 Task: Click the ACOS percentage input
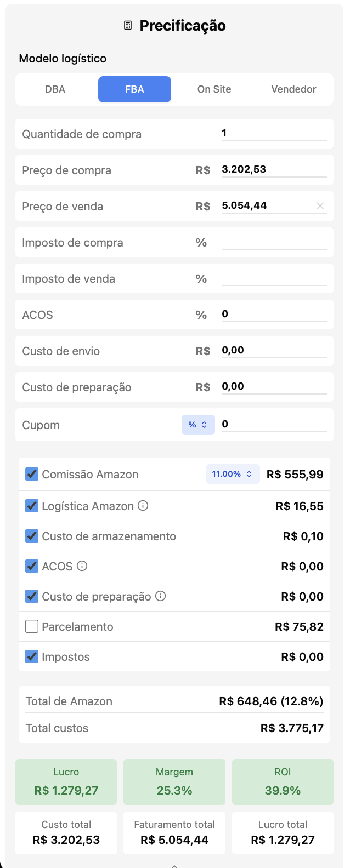point(274,314)
